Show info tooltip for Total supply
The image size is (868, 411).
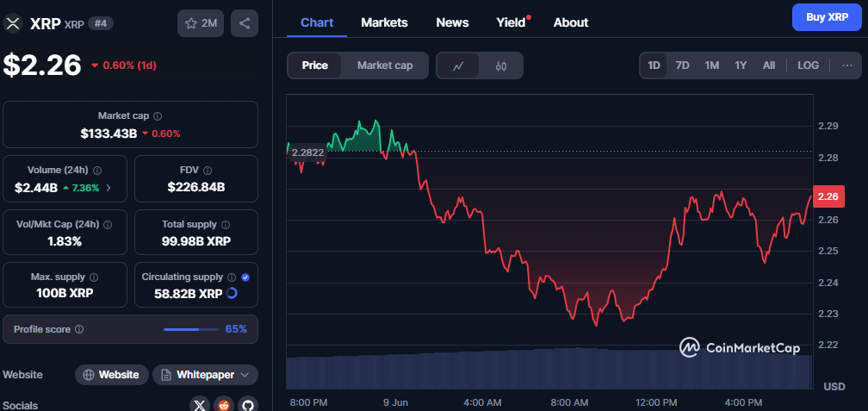(226, 224)
